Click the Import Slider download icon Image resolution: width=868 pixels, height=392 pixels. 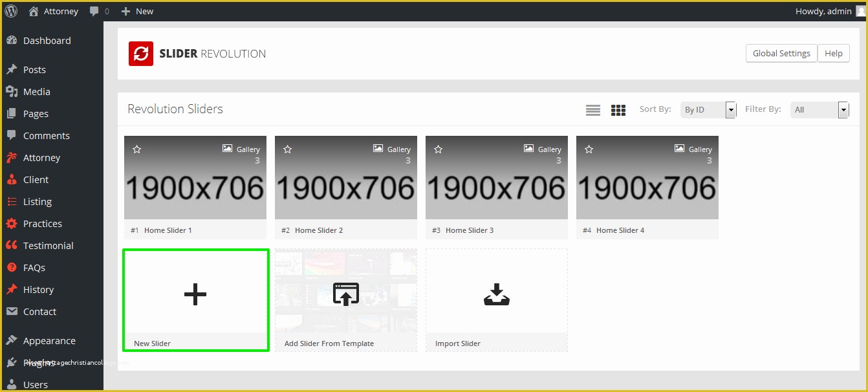pyautogui.click(x=497, y=294)
